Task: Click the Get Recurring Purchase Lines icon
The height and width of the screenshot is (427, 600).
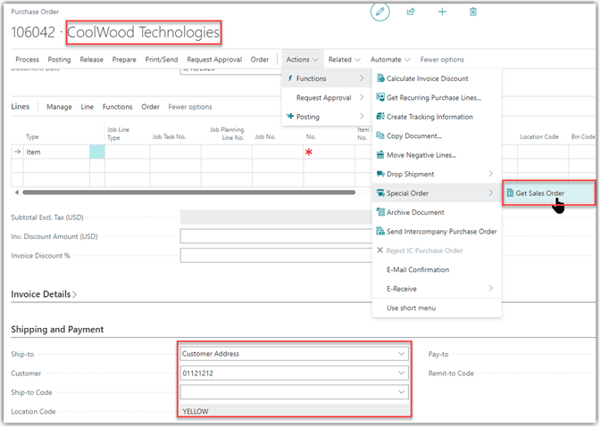Action: pyautogui.click(x=380, y=97)
